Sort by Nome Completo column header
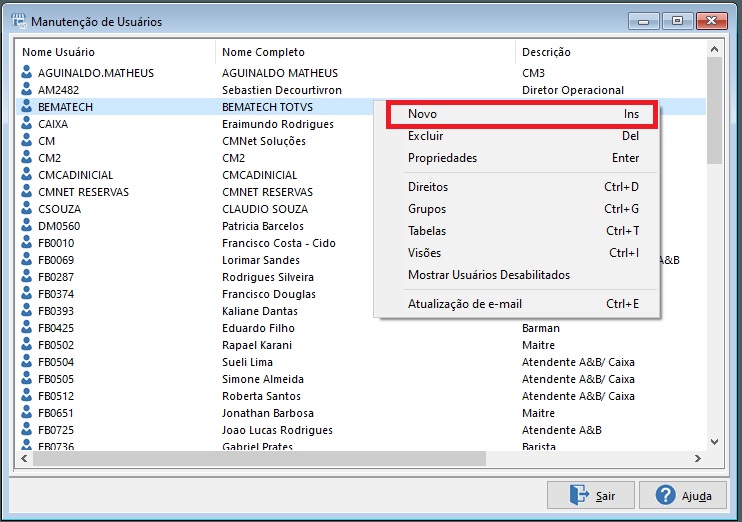The width and height of the screenshot is (742, 522). (365, 52)
